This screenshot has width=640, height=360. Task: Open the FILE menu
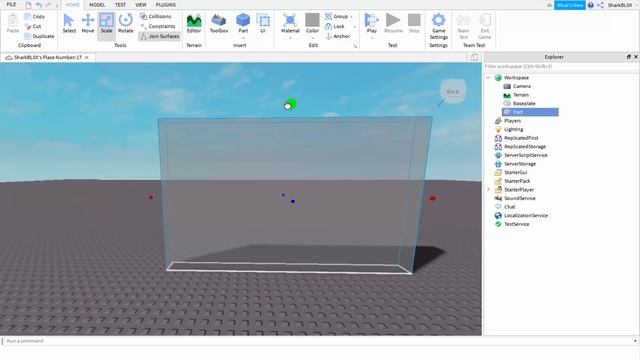click(x=11, y=4)
